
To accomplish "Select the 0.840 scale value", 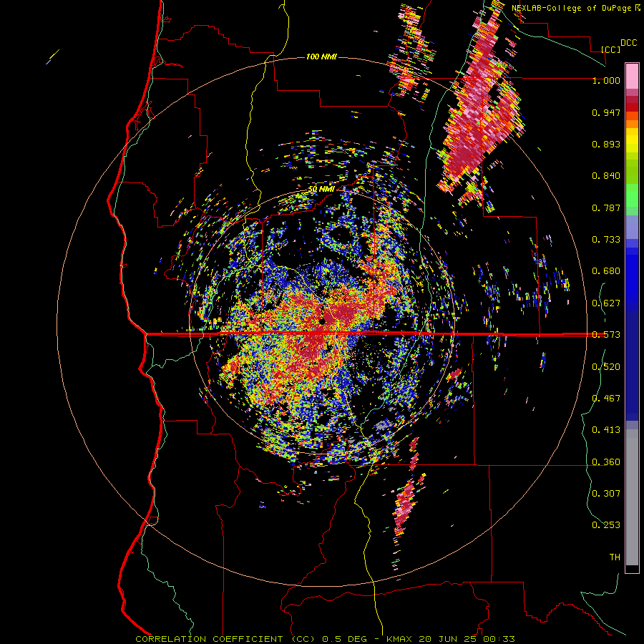I will pyautogui.click(x=606, y=176).
